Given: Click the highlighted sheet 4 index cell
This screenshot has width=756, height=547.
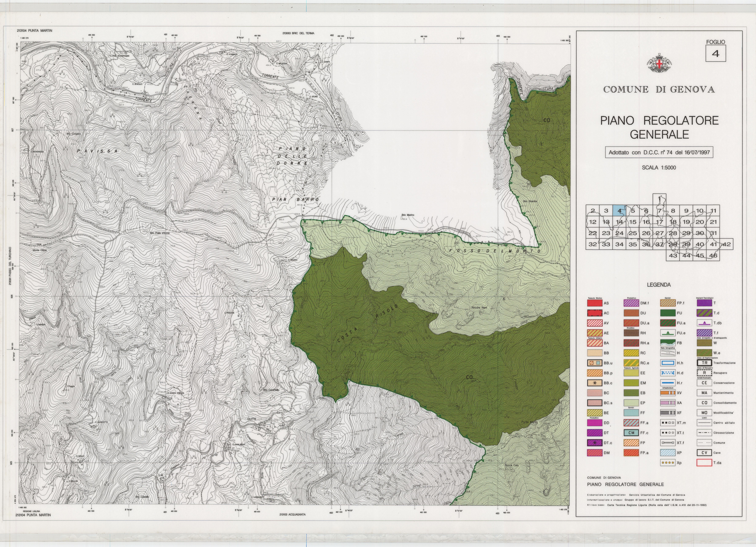Looking at the screenshot, I should pyautogui.click(x=619, y=210).
